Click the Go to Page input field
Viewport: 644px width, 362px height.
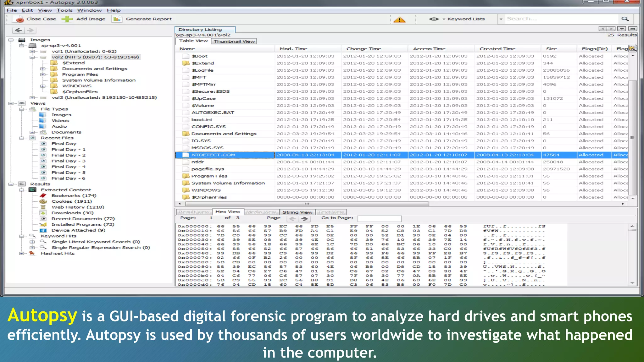[380, 218]
